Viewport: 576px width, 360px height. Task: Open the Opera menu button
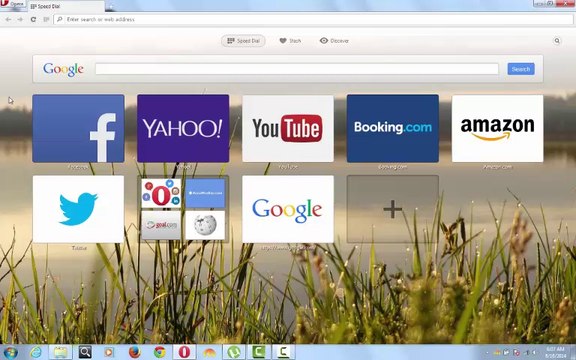point(12,4)
